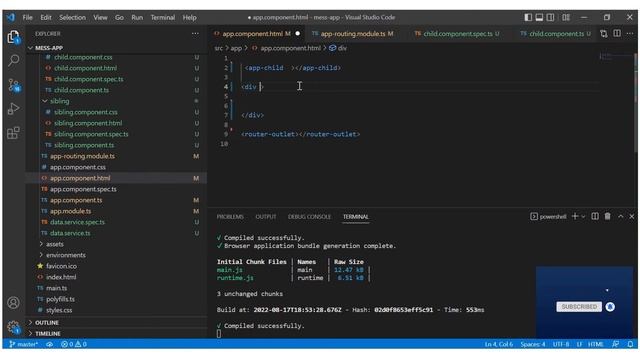The height and width of the screenshot is (360, 640).
Task: Open the Source Control view
Action: click(13, 85)
